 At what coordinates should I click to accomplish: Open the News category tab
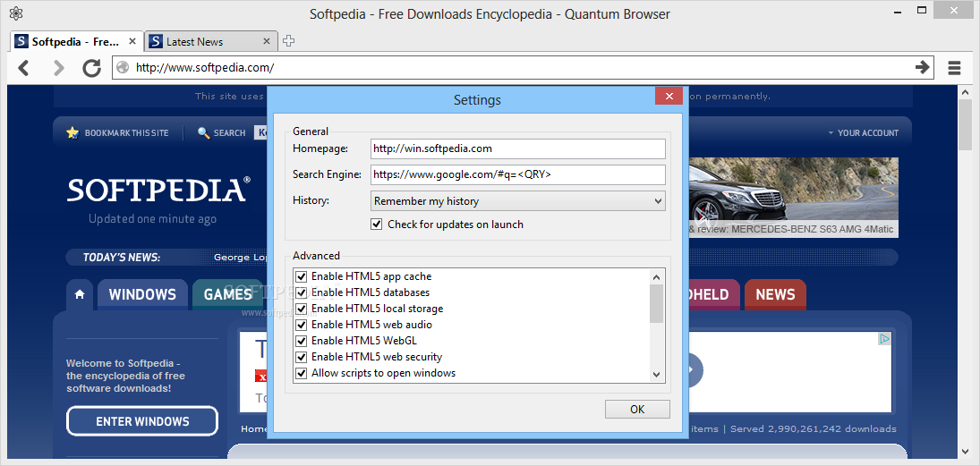coord(775,295)
